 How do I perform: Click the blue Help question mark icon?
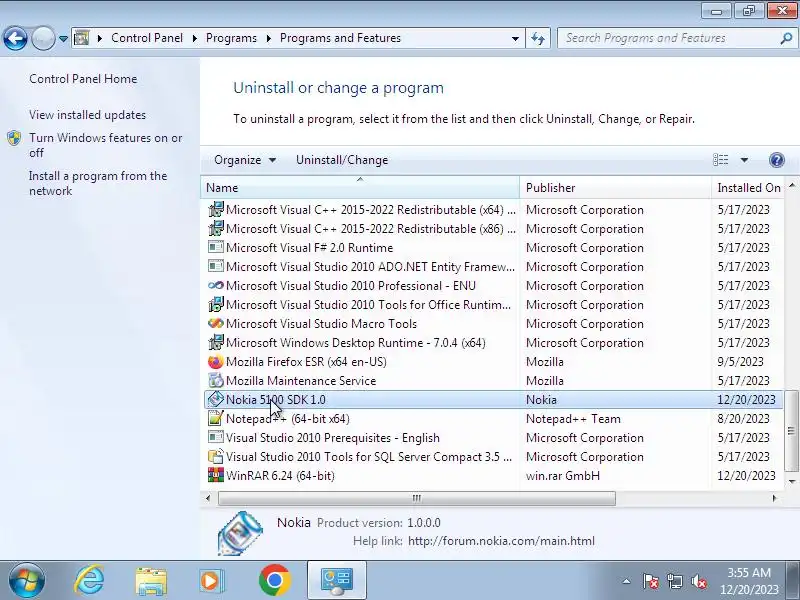click(777, 160)
